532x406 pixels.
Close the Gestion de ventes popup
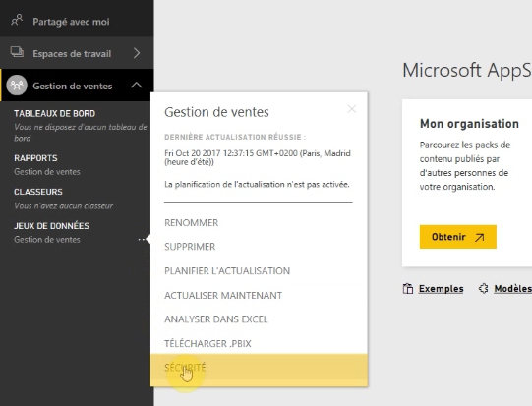[x=352, y=109]
